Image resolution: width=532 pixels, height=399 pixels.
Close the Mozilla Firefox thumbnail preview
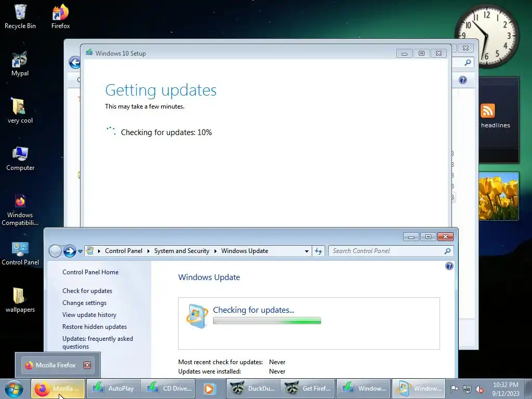(87, 365)
